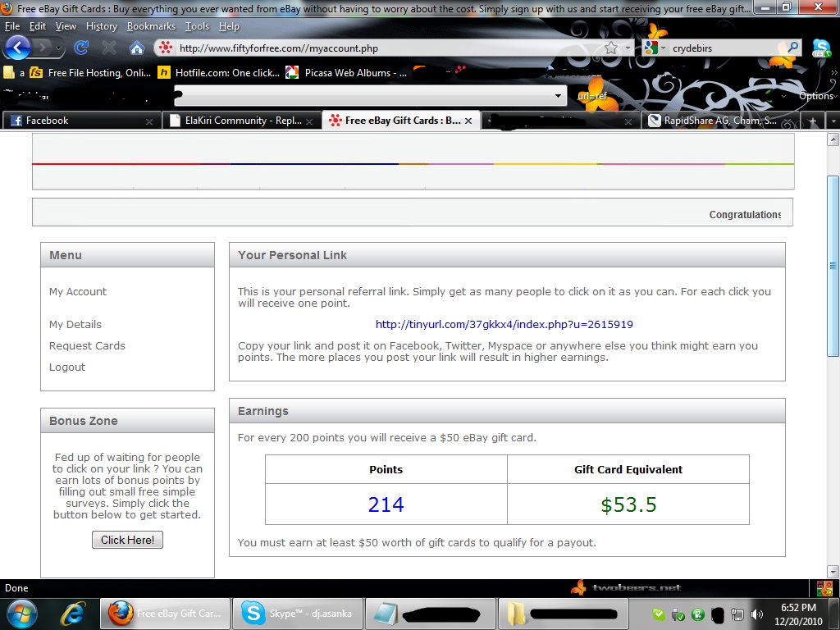Click the network tray icon
840x630 pixels.
tap(737, 614)
